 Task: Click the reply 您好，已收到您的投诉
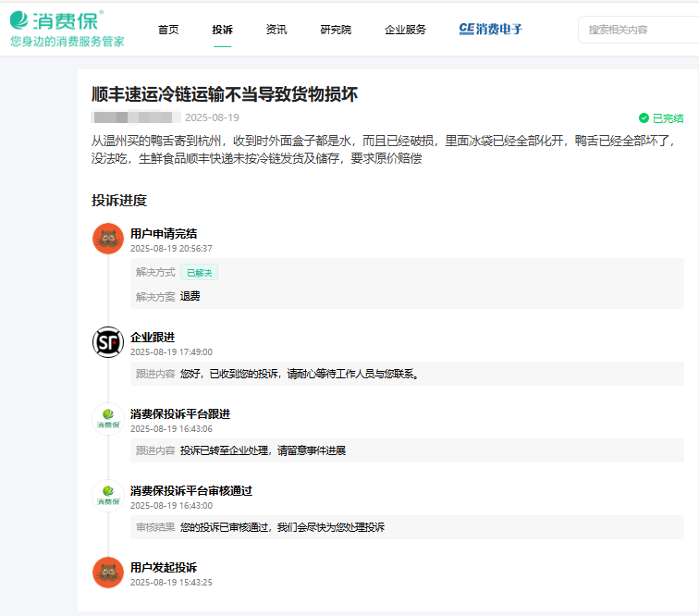[230, 374]
